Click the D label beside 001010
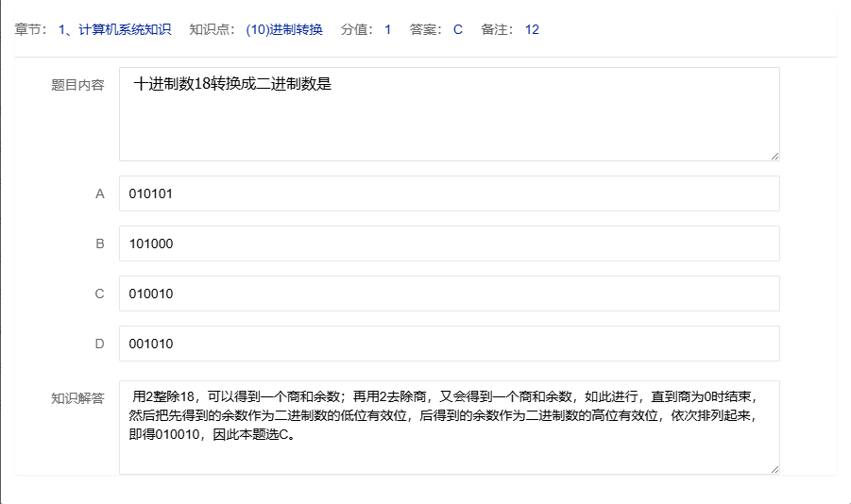851x504 pixels. [x=100, y=344]
